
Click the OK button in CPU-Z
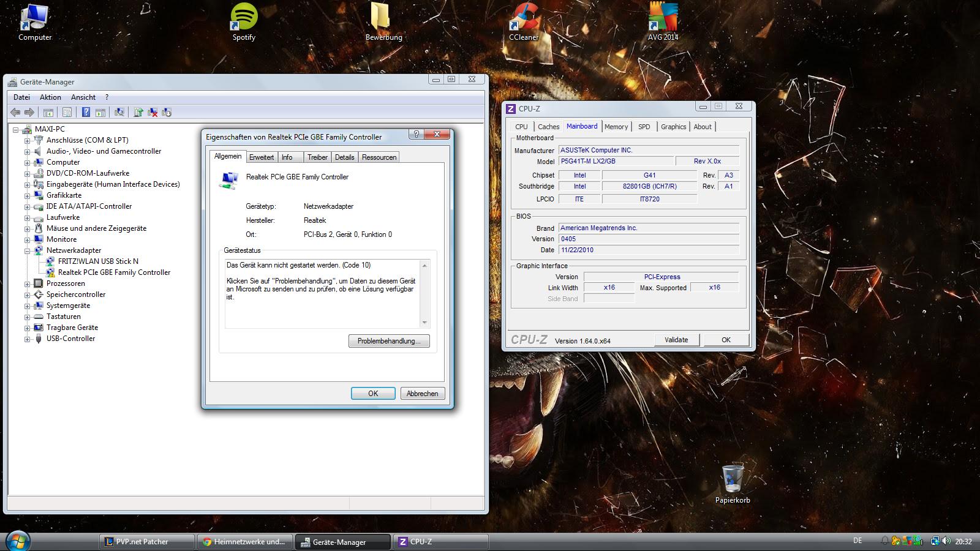pyautogui.click(x=726, y=340)
